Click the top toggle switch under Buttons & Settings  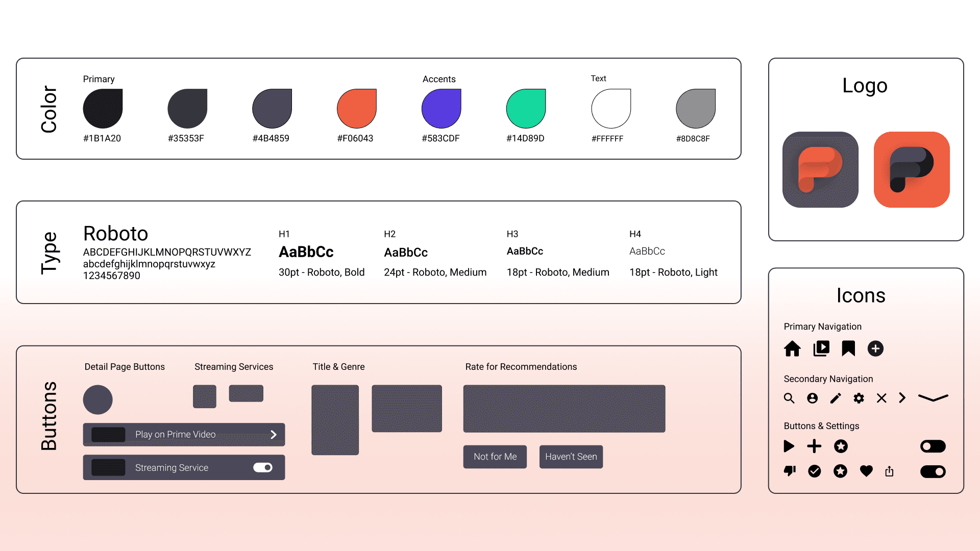933,446
